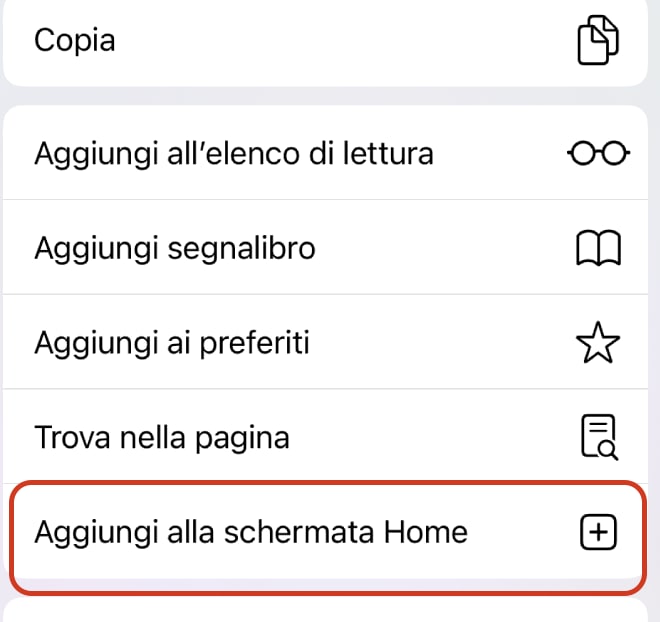Tap the 'Aggiungi segnalibro' text
660x622 pixels.
[175, 248]
